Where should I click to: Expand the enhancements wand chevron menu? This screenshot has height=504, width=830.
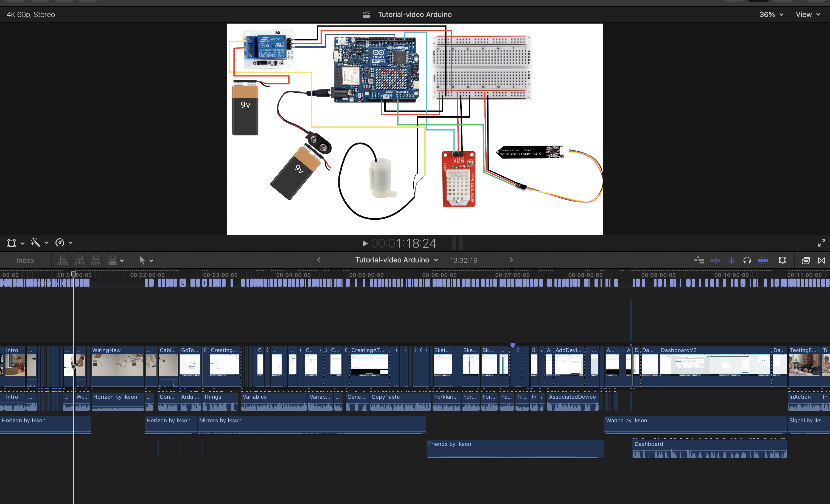46,243
